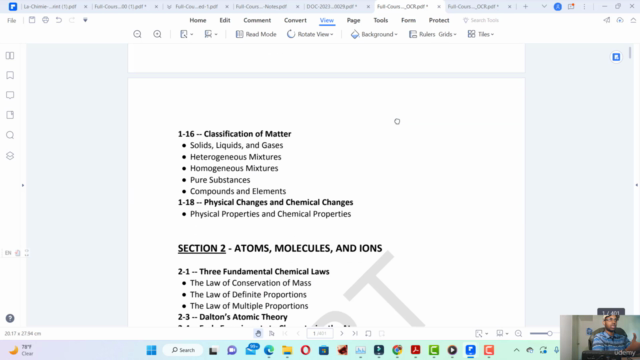Screen dimensions: 640x360
Task: Expand the right panel with small arrow
Action: click(636, 185)
